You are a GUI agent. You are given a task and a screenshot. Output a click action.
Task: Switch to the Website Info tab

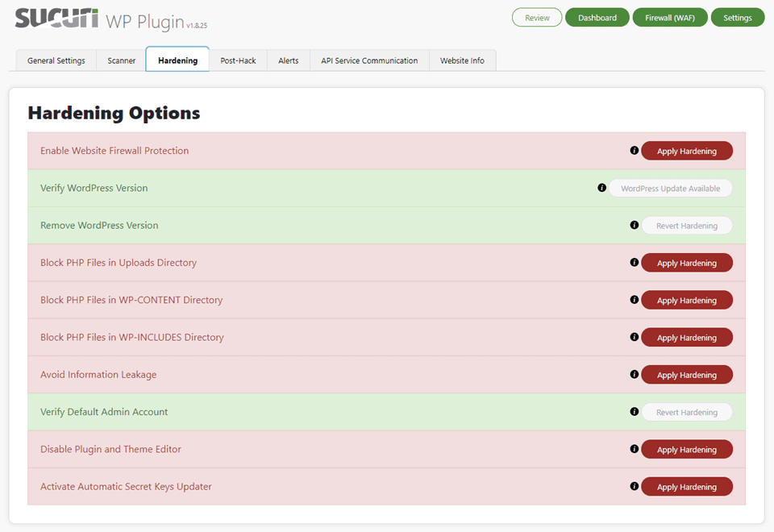coord(462,60)
